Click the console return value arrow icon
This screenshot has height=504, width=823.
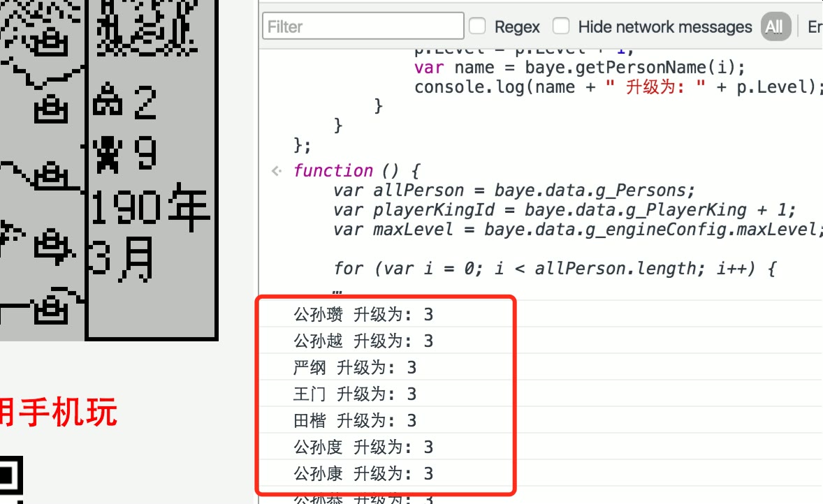click(x=277, y=171)
